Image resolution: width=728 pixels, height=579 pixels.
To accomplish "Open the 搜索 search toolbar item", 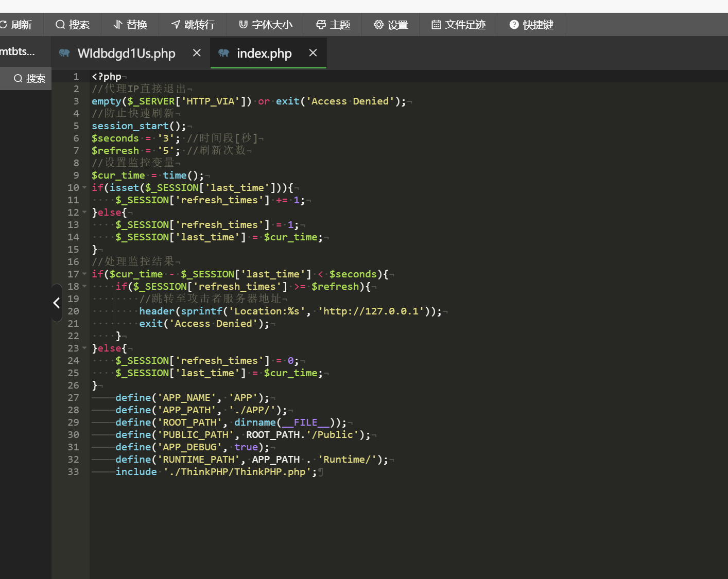I will pos(73,25).
